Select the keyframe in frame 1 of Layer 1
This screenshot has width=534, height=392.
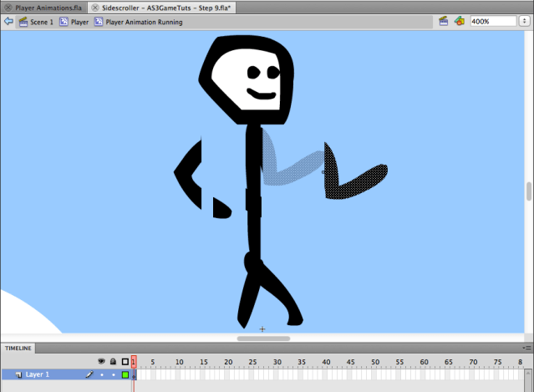click(134, 375)
